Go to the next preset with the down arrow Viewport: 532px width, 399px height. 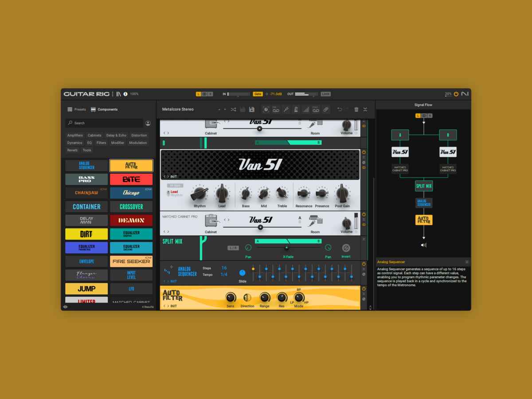pyautogui.click(x=225, y=110)
